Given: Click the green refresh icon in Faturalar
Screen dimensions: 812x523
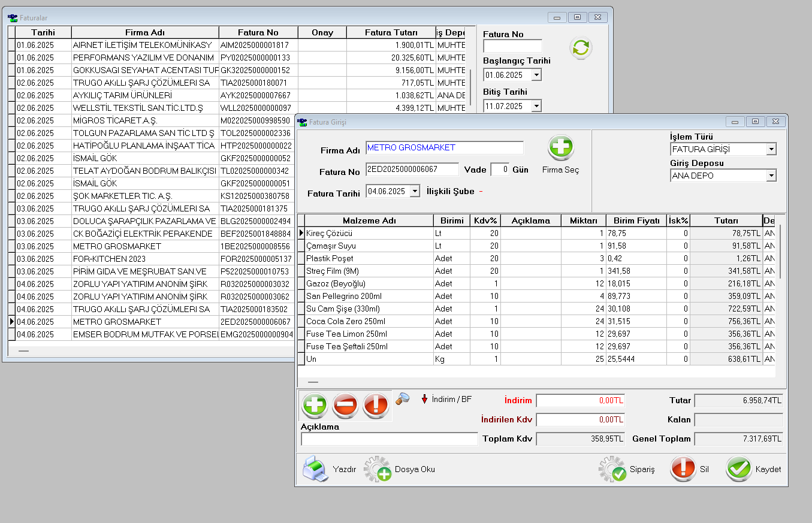Looking at the screenshot, I should [x=581, y=48].
